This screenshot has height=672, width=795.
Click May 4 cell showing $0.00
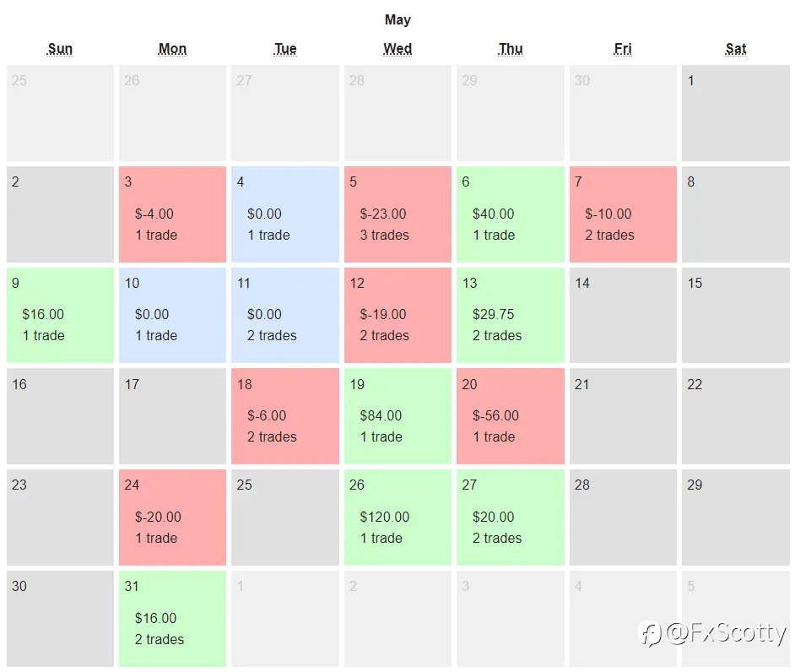pos(285,214)
